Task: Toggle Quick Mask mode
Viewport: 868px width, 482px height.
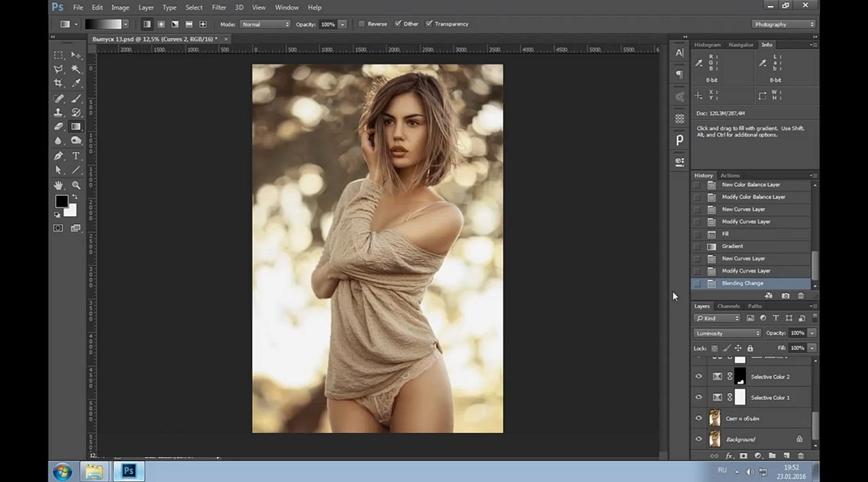Action: (59, 228)
